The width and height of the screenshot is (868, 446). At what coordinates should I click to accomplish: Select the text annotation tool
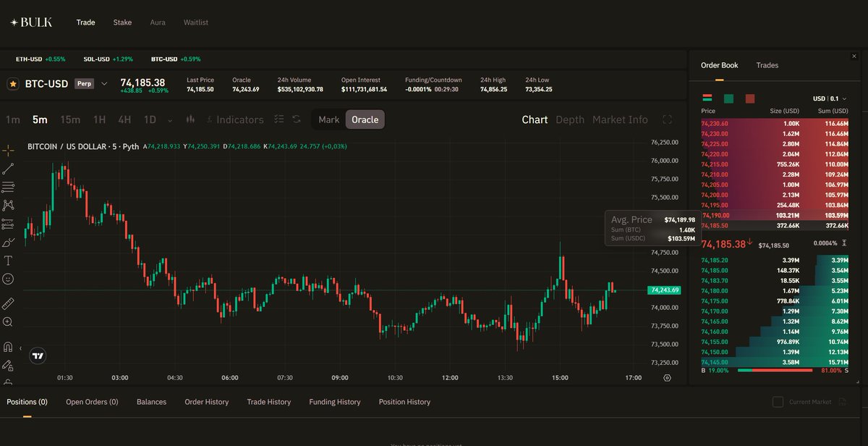point(9,261)
